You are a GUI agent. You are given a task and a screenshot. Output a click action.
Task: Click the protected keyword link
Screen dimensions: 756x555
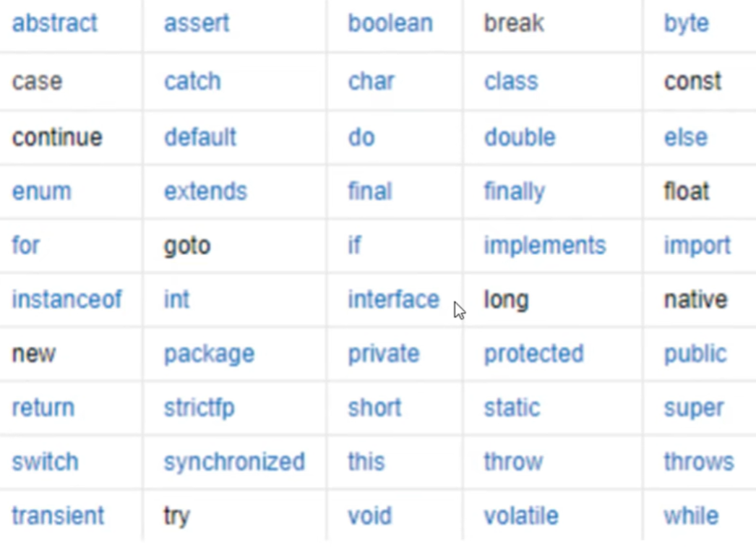click(533, 354)
